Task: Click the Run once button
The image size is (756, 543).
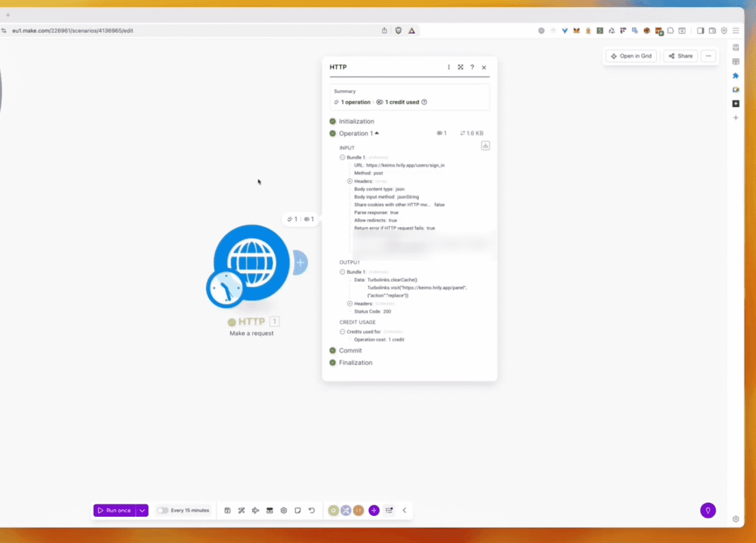Action: point(115,510)
